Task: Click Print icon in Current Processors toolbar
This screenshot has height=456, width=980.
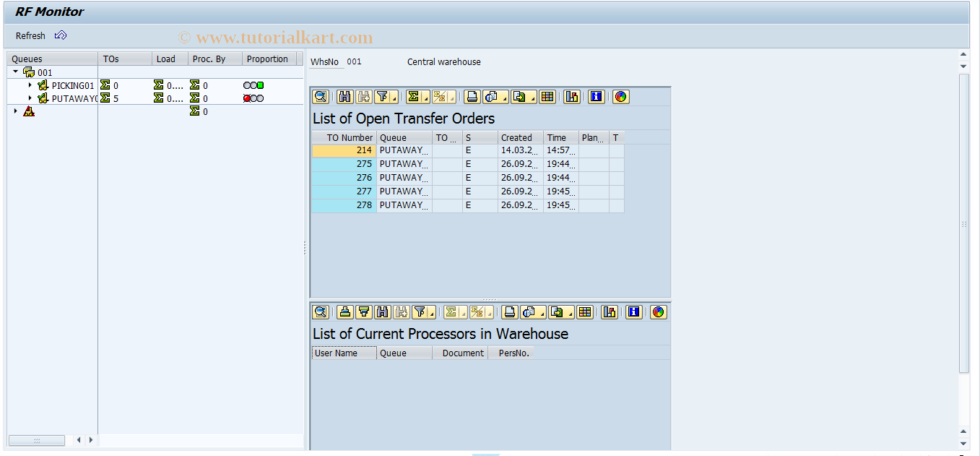Action: coord(509,312)
